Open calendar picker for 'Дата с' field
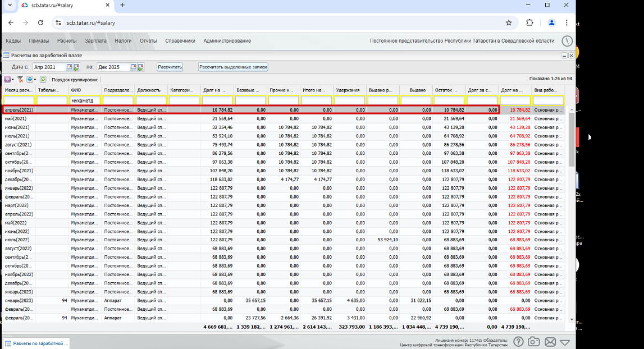The height and width of the screenshot is (349, 644). 70,67
